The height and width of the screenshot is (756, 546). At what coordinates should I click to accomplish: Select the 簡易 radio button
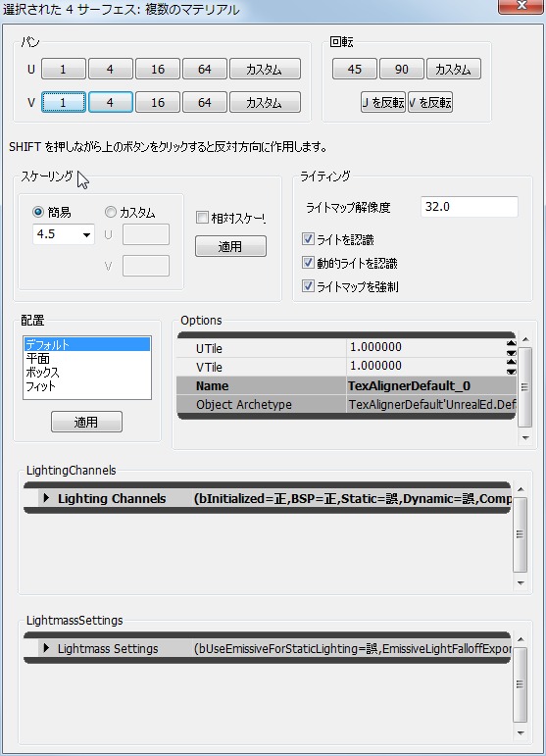tap(38, 212)
